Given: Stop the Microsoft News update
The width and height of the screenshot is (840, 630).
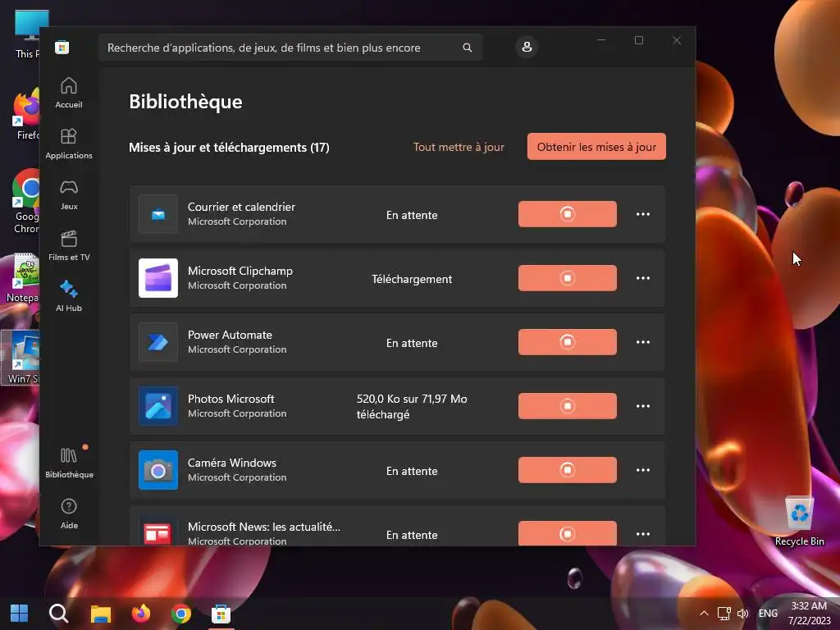Looking at the screenshot, I should (568, 533).
